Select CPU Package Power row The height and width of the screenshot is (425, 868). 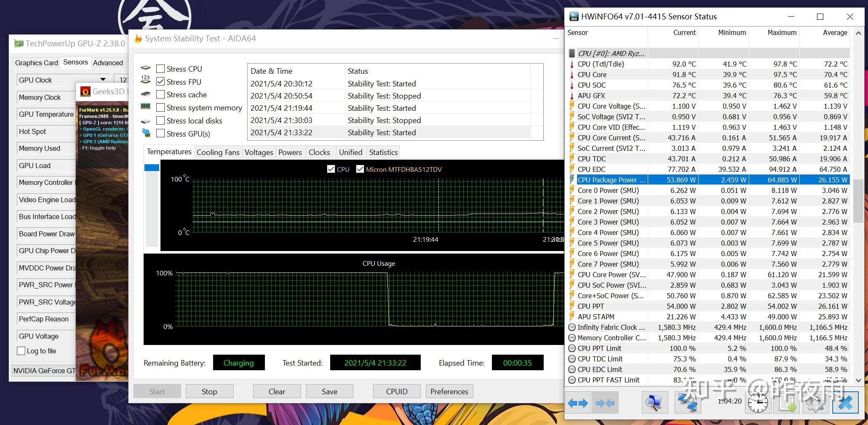point(708,180)
